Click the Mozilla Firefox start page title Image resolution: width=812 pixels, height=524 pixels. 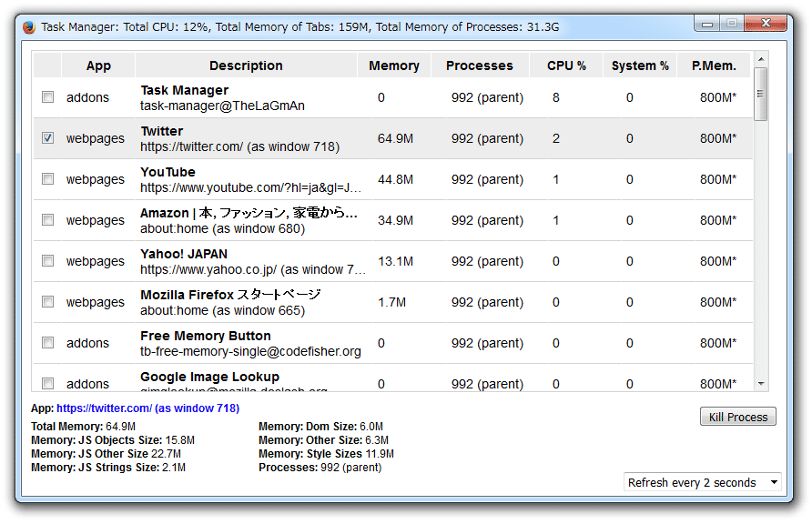point(230,295)
